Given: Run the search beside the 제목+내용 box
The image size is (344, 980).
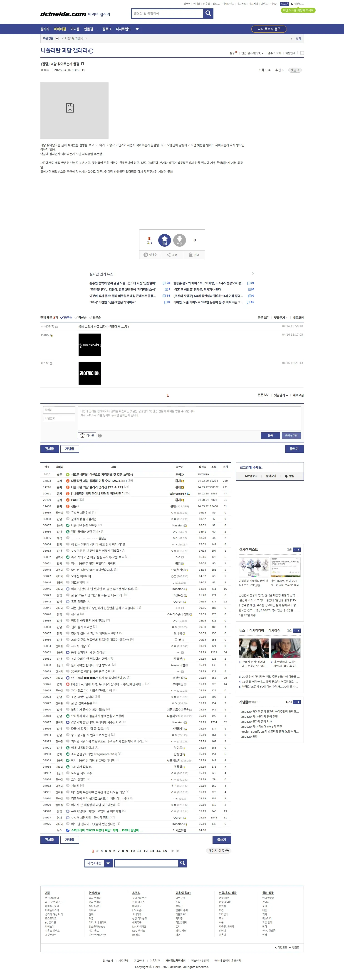Looking at the screenshot, I should pyautogui.click(x=183, y=863).
